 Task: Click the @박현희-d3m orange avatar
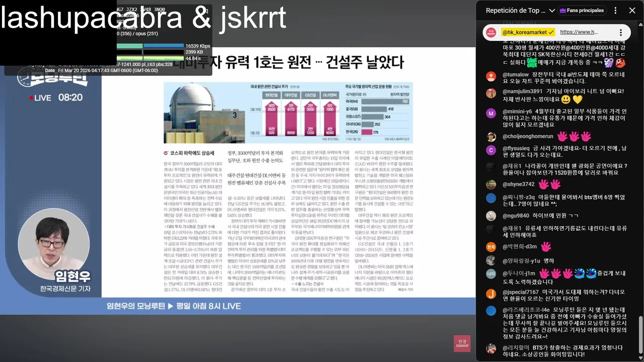point(491,247)
